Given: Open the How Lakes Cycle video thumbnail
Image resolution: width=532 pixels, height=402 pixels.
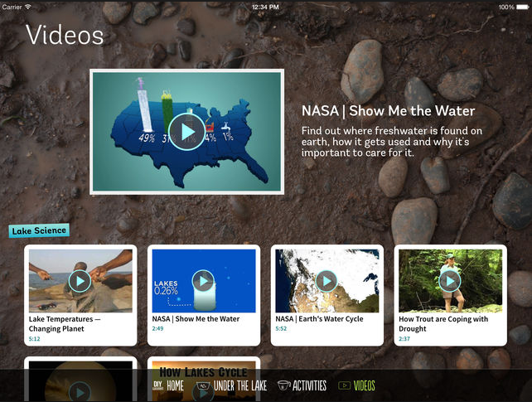Looking at the screenshot, I should 204,381.
